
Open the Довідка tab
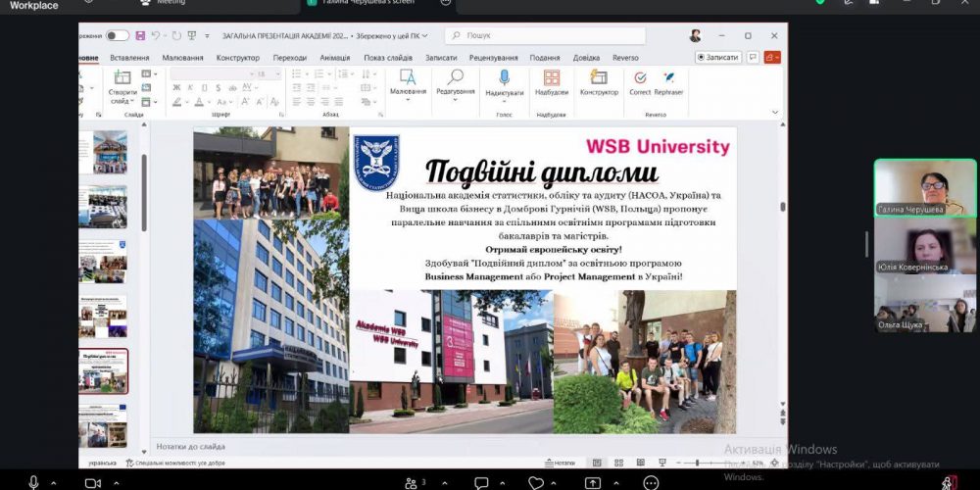point(586,58)
